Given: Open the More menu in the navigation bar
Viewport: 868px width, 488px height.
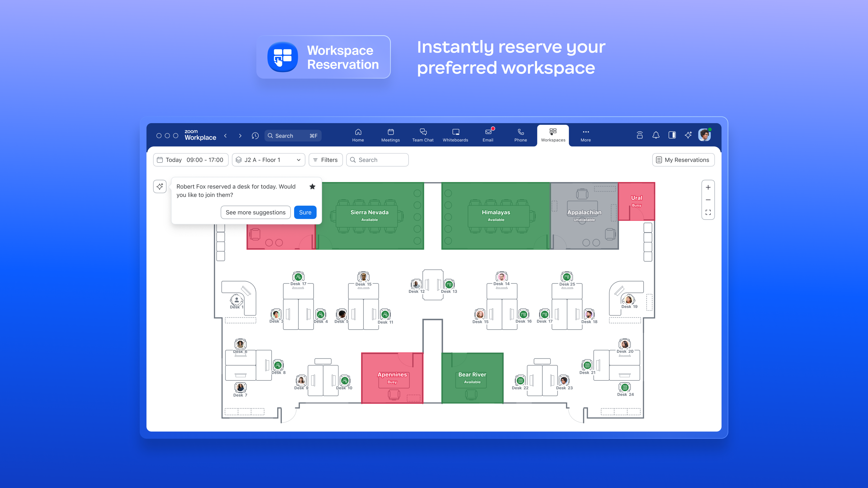Looking at the screenshot, I should point(585,135).
